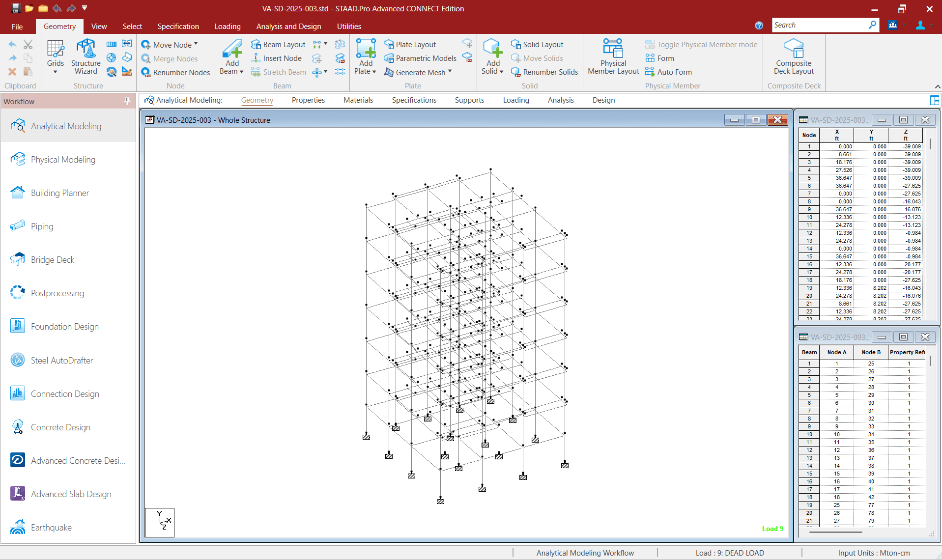Select the Properties analytical modeling page
942x560 pixels.
(x=308, y=100)
